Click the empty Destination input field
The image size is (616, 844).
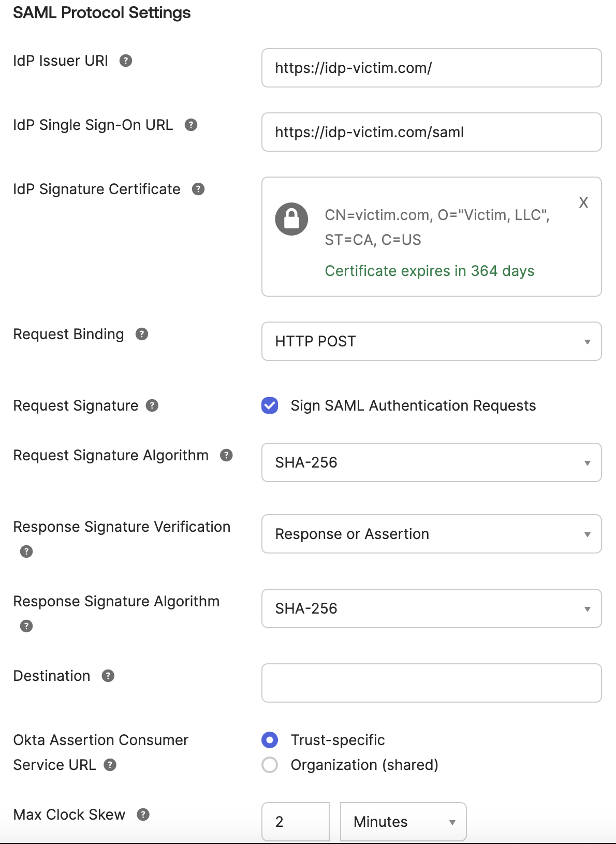pyautogui.click(x=431, y=683)
